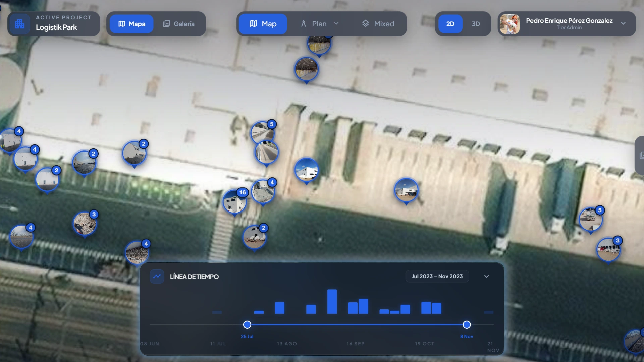Move the 25 Jul timeline start handle

coord(247,324)
